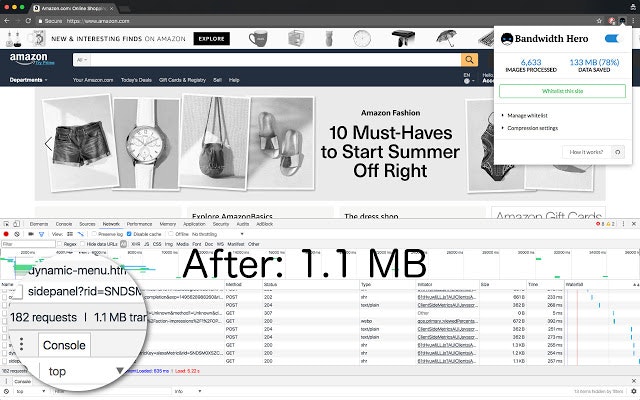This screenshot has width=640, height=400.
Task: Check the Offline checkbox
Action: (x=171, y=234)
